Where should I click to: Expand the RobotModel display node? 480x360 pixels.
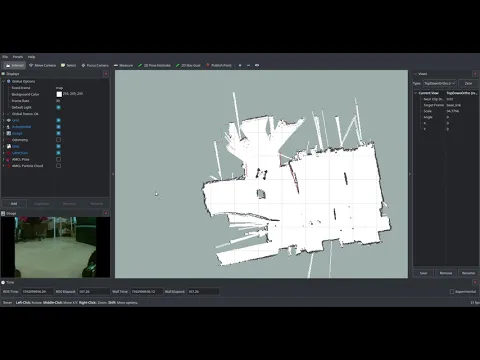click(4, 127)
